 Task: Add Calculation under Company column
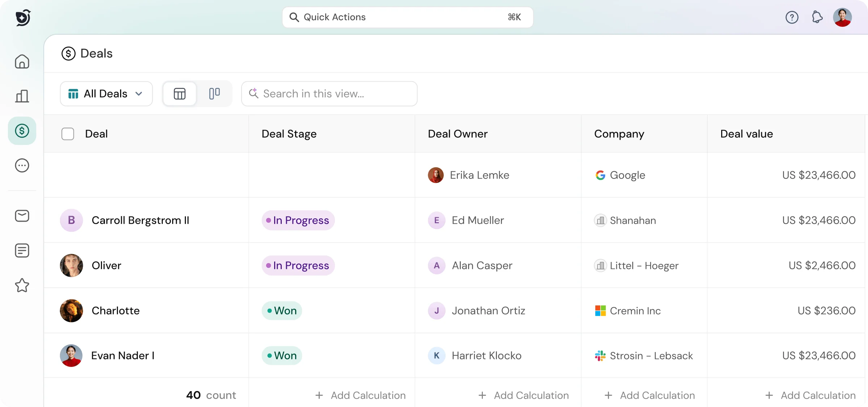pyautogui.click(x=650, y=395)
